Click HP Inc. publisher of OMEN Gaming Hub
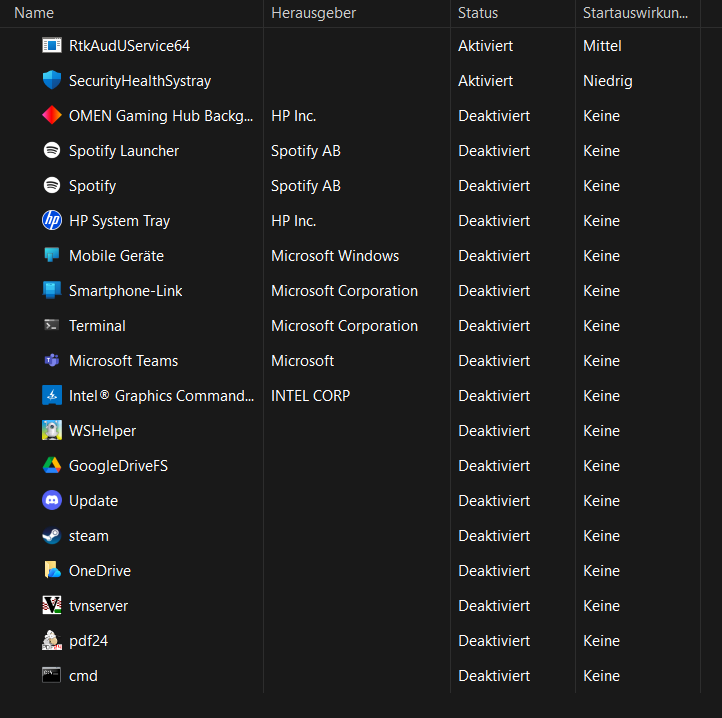Image resolution: width=722 pixels, height=718 pixels. pos(293,116)
